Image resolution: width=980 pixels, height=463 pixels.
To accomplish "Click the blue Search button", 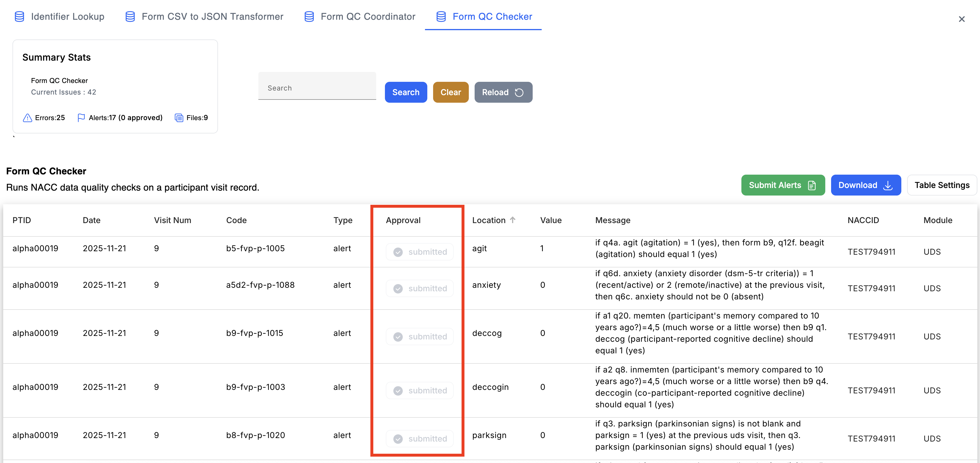I will click(406, 92).
